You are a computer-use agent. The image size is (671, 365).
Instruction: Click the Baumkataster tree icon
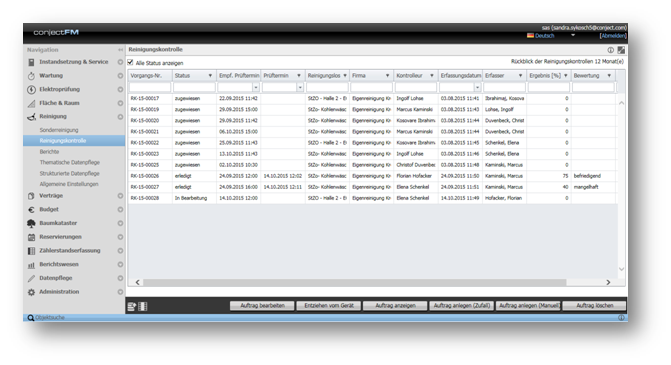tap(31, 223)
